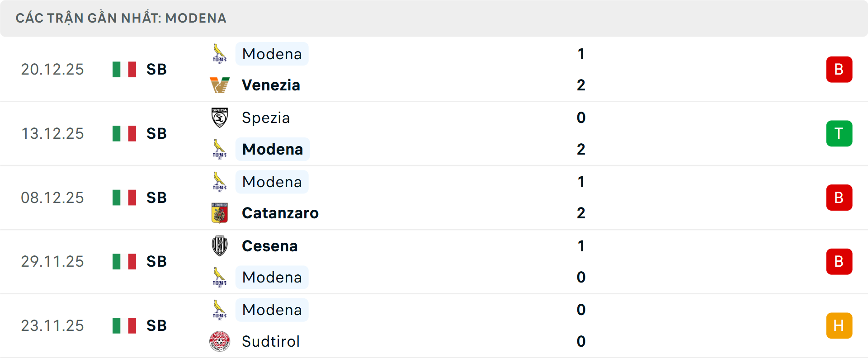
Task: Click Italy flag beside 23.11.25 match
Action: click(x=124, y=325)
